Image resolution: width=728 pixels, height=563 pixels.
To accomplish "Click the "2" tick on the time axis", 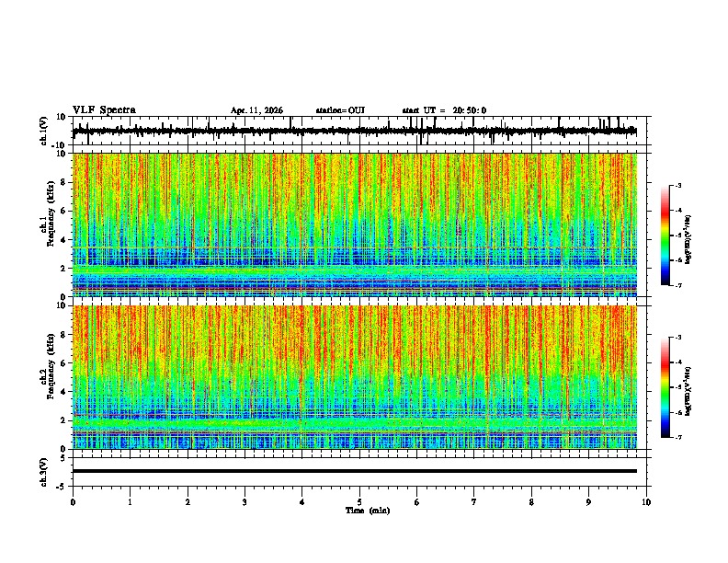I will point(188,502).
